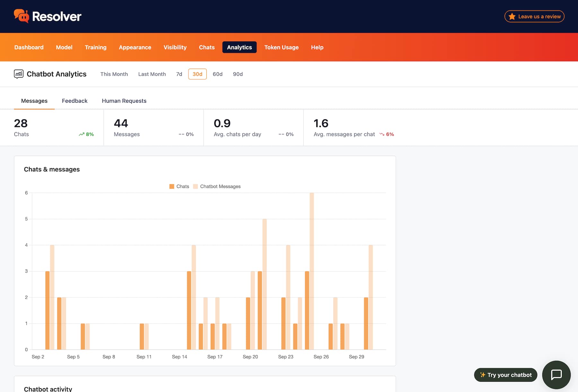Viewport: 578px width, 392px height.
Task: Toggle Chatbot Messages legend swatch
Action: click(x=196, y=186)
